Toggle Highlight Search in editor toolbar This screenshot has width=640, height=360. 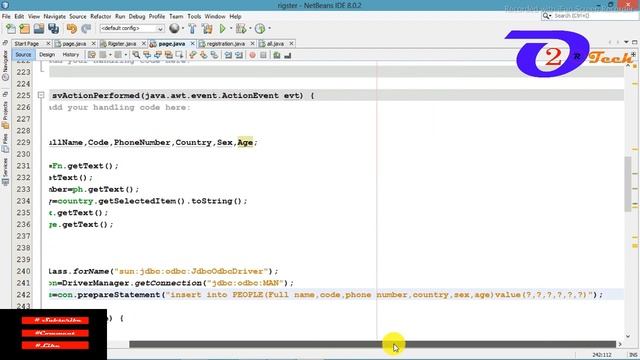click(x=168, y=55)
